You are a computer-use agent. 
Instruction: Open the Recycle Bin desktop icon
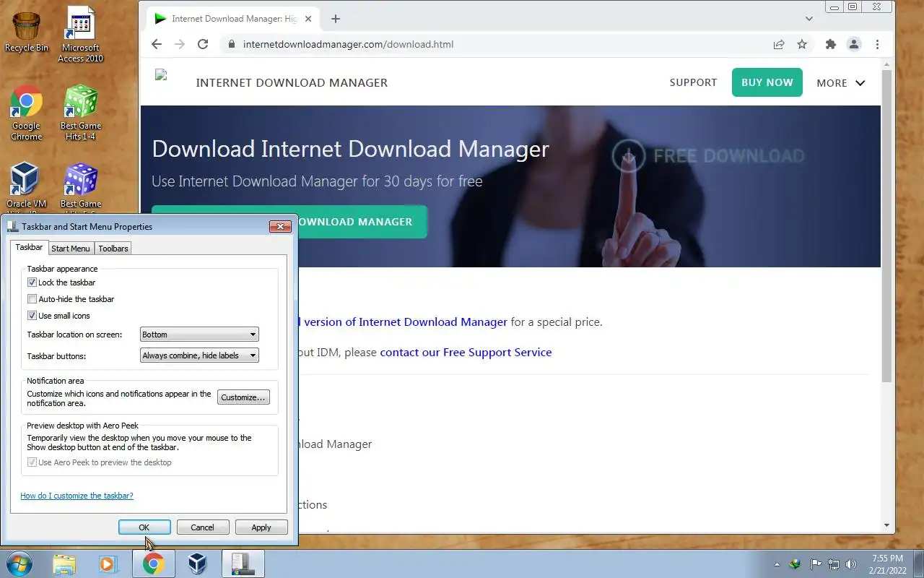(x=27, y=33)
